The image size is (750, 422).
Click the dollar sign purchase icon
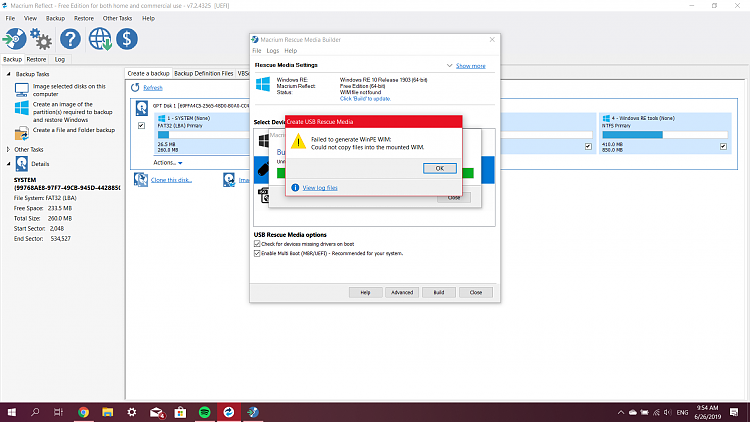(127, 39)
